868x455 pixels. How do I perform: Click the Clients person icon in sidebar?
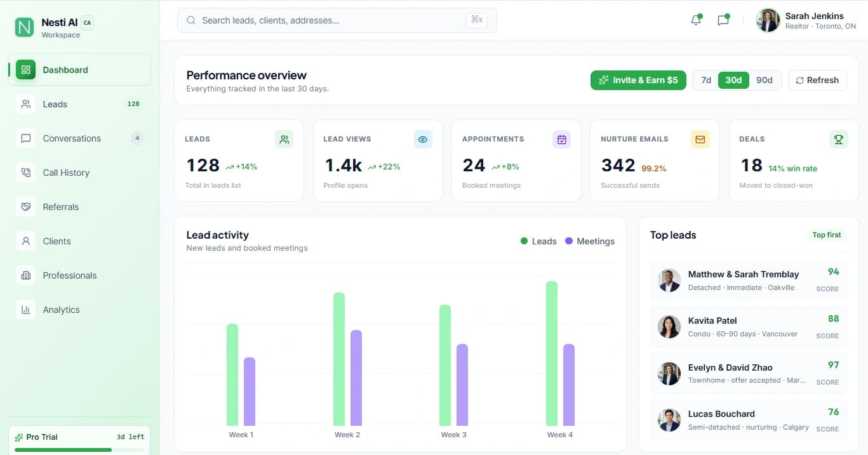26,241
